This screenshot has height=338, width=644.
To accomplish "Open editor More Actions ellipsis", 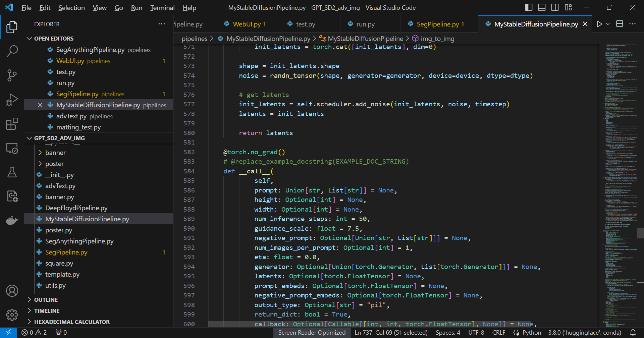I will pyautogui.click(x=633, y=24).
